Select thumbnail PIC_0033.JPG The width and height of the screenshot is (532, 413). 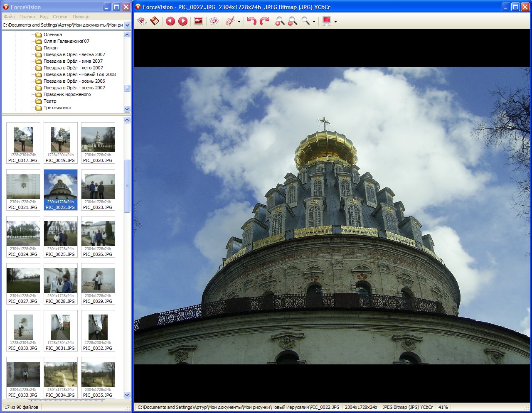click(x=23, y=377)
